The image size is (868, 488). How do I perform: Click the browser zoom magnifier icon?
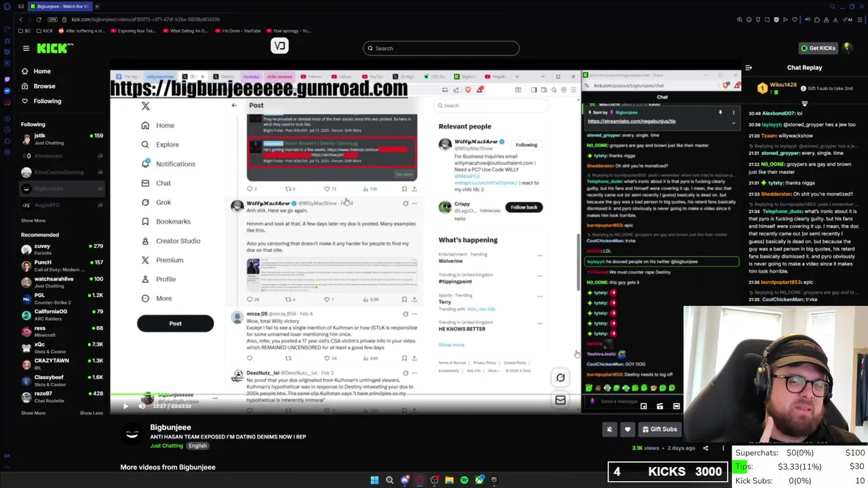(x=739, y=20)
